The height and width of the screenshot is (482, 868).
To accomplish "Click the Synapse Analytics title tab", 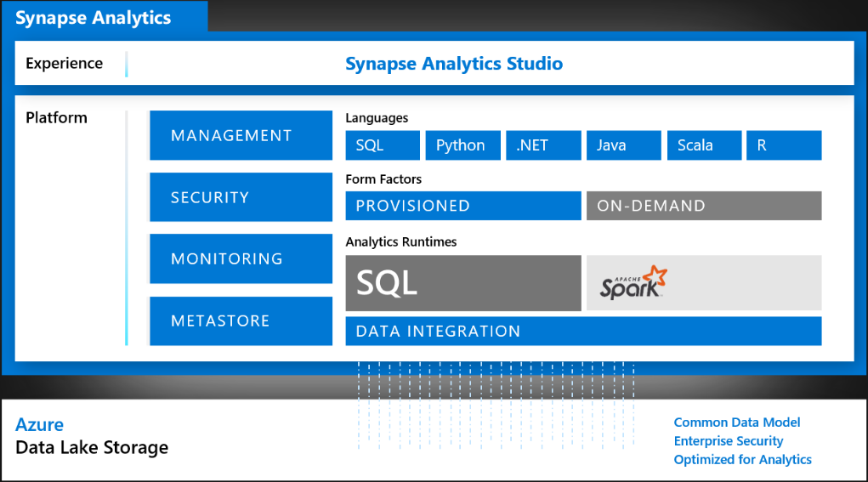I will point(105,17).
